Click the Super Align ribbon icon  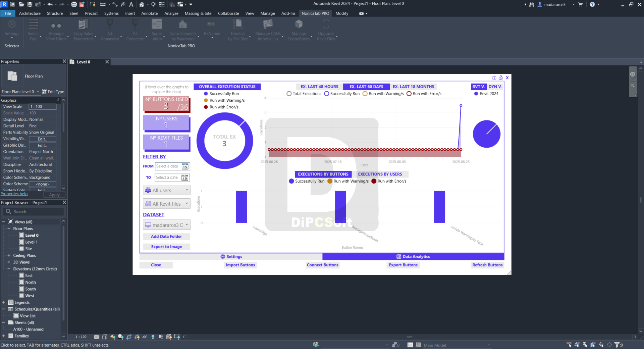point(157,24)
